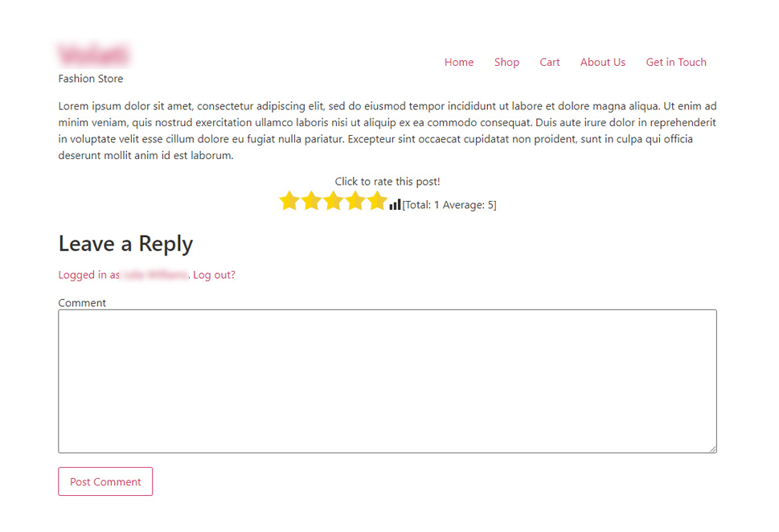
Task: Click the blurred site logo title
Action: tap(94, 55)
